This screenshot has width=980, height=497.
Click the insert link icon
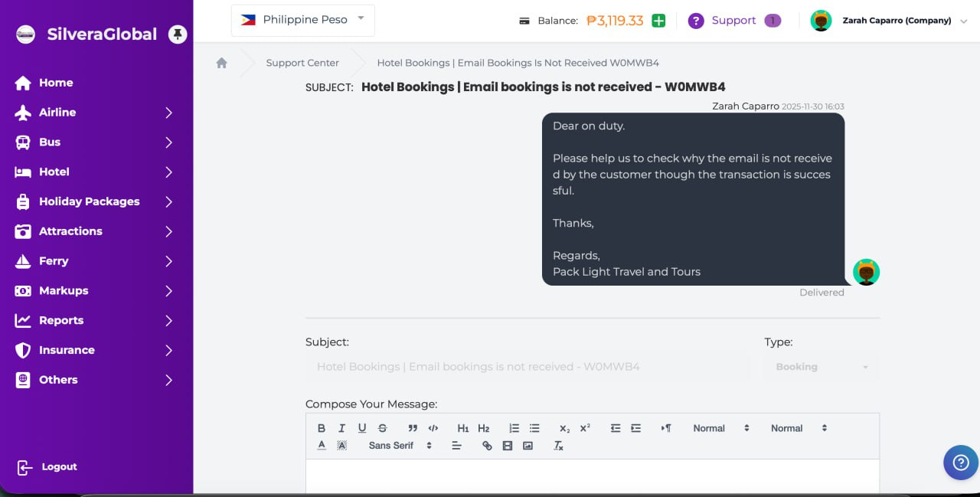pos(487,446)
